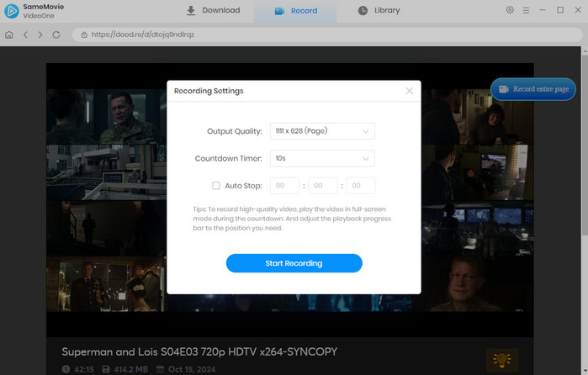Viewport: 588px width, 375px height.
Task: Click the military officer thumbnail top-left
Action: 107,117
